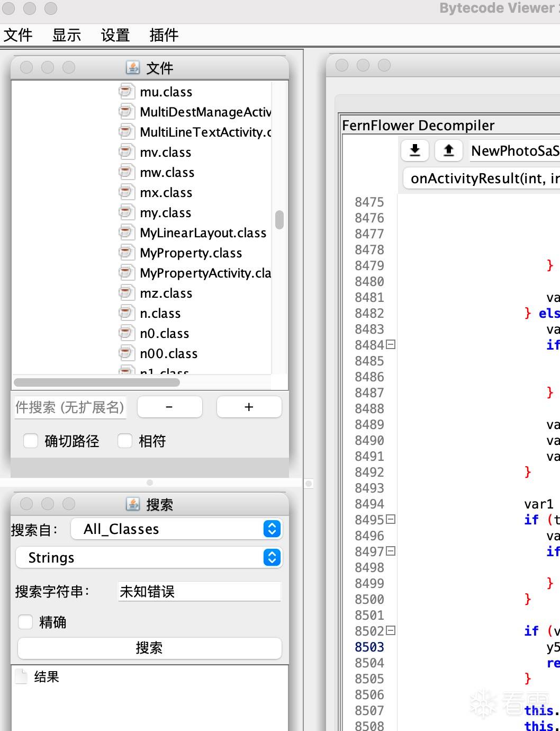Click the MyProperty.class file icon

[126, 253]
